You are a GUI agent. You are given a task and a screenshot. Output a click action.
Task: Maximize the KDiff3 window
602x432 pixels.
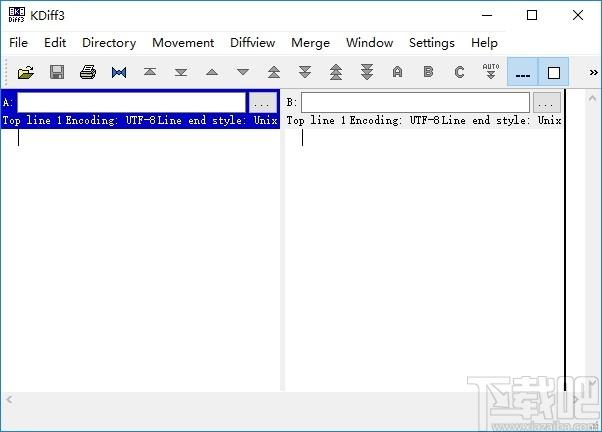pyautogui.click(x=532, y=15)
